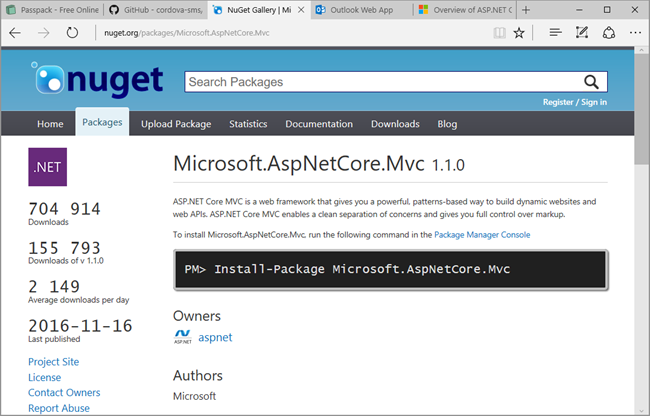The width and height of the screenshot is (650, 416).
Task: Click the 155 793 version downloads count
Action: tap(64, 248)
